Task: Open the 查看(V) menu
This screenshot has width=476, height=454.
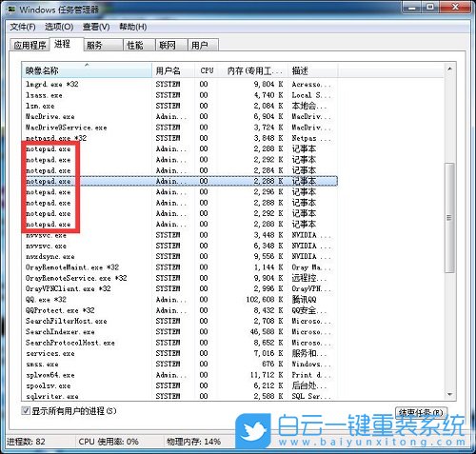Action: click(96, 27)
